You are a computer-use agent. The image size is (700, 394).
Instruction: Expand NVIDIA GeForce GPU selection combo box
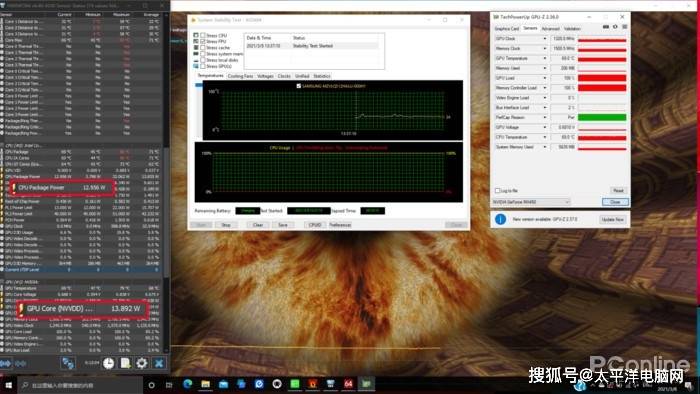click(x=531, y=202)
